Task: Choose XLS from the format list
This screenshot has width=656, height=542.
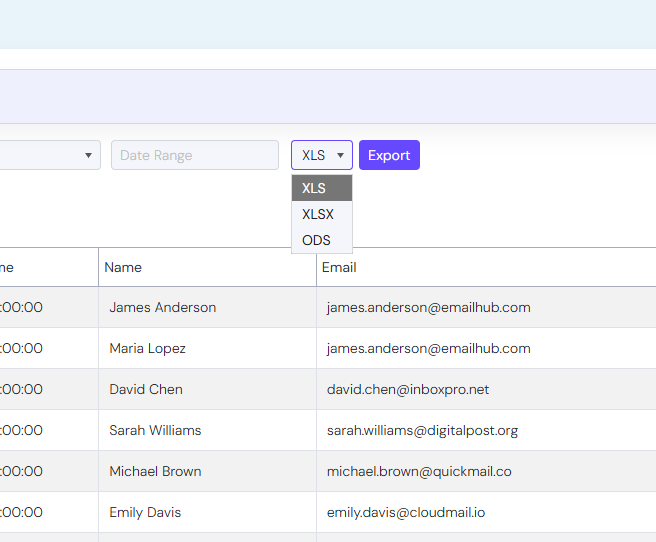Action: (x=322, y=188)
